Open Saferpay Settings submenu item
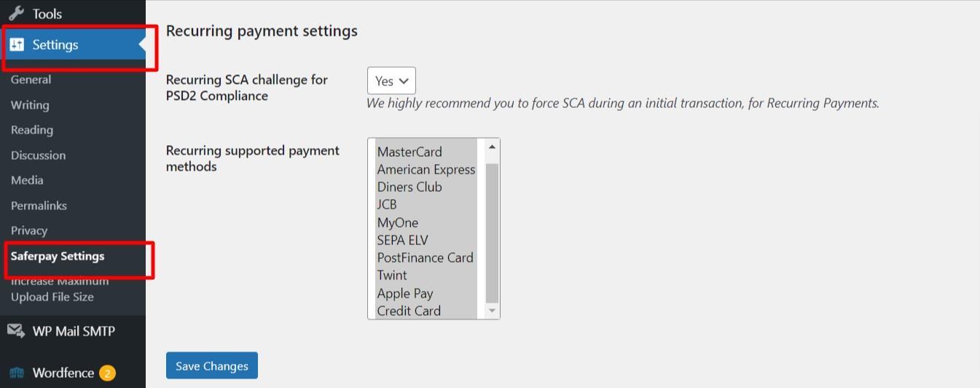This screenshot has height=388, width=980. click(58, 256)
